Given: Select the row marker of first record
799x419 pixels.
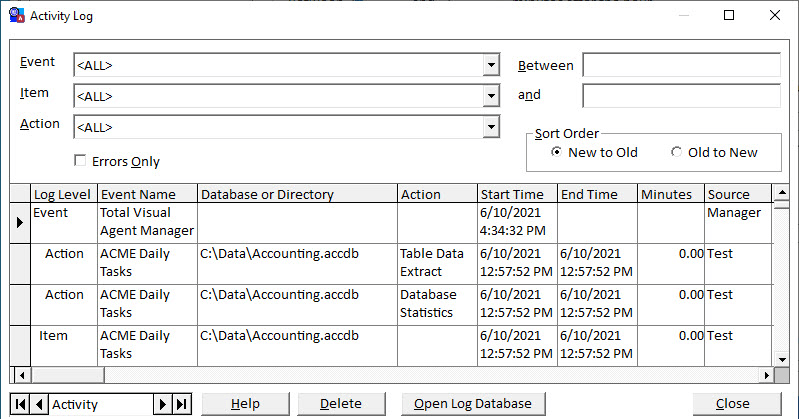Looking at the screenshot, I should point(19,222).
